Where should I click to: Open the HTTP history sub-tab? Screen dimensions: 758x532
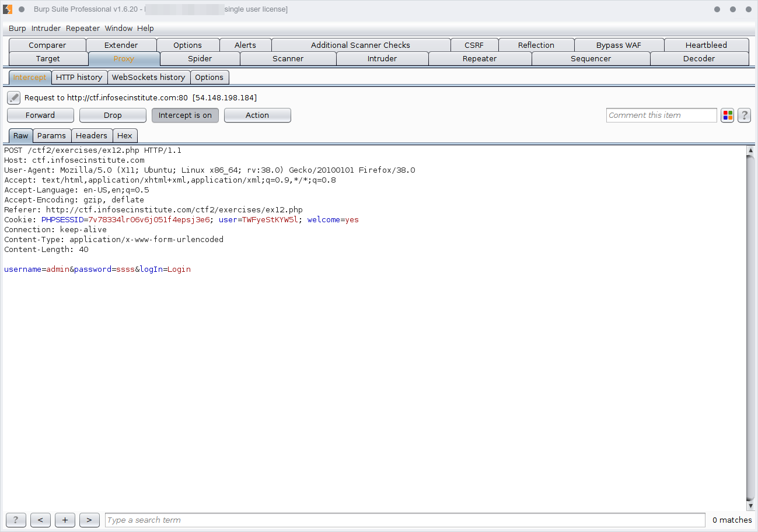pyautogui.click(x=79, y=77)
